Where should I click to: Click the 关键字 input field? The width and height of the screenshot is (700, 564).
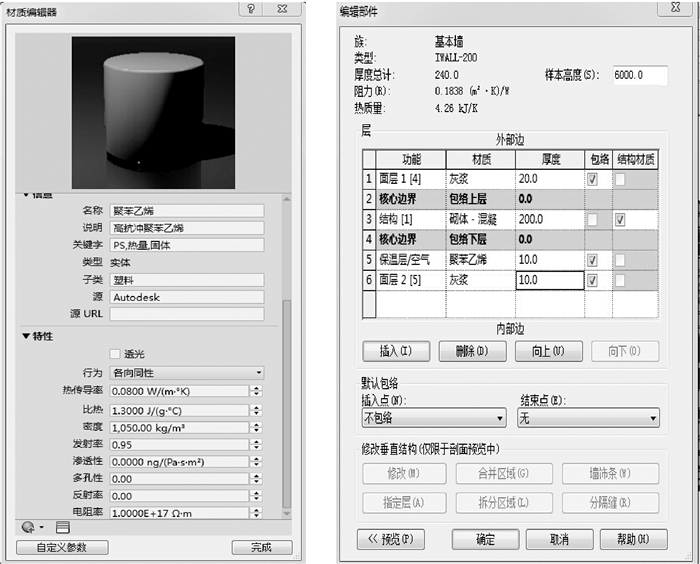(x=187, y=245)
